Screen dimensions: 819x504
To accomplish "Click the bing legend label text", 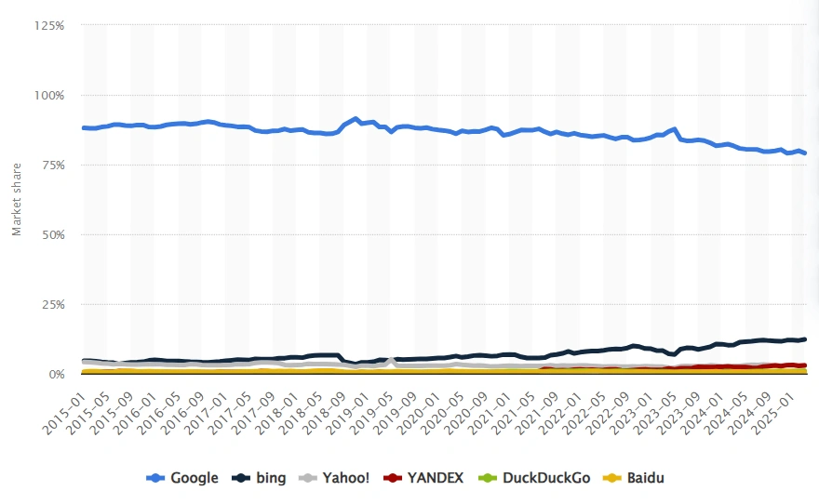I will coord(270,478).
